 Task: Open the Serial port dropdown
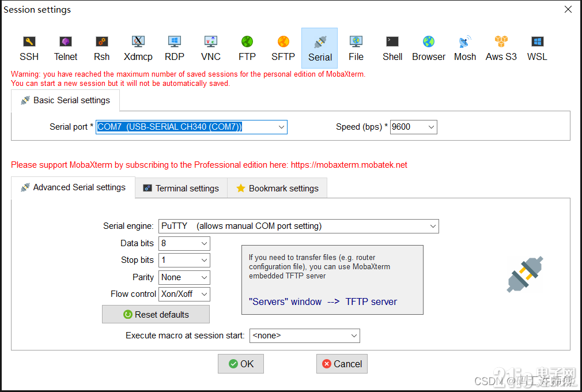pos(191,127)
